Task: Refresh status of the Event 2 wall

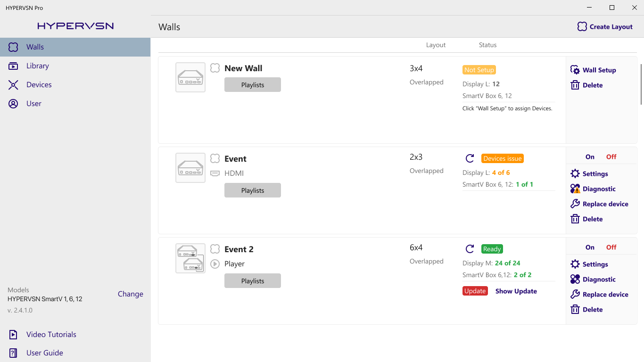Action: pos(470,249)
